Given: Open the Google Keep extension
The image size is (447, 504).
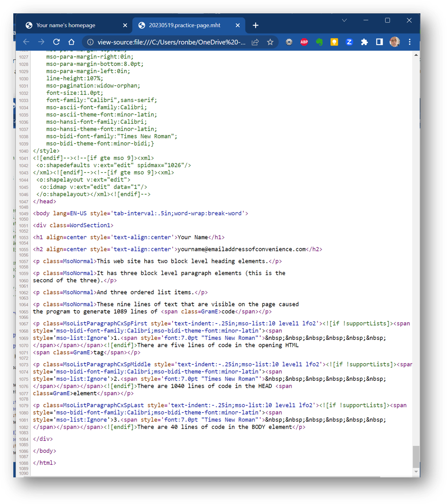Looking at the screenshot, I should (334, 42).
